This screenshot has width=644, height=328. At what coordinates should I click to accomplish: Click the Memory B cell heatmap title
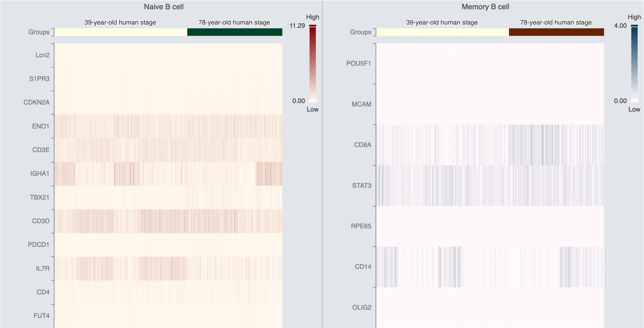coord(485,7)
